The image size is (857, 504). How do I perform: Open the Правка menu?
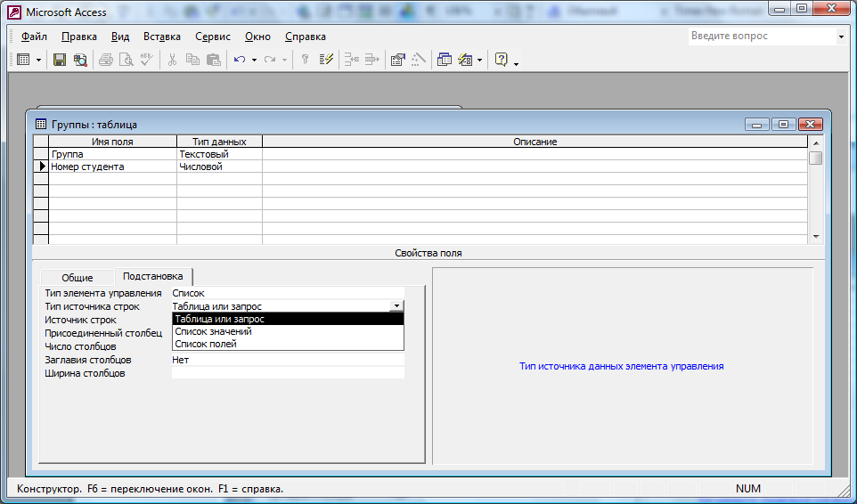coord(79,37)
